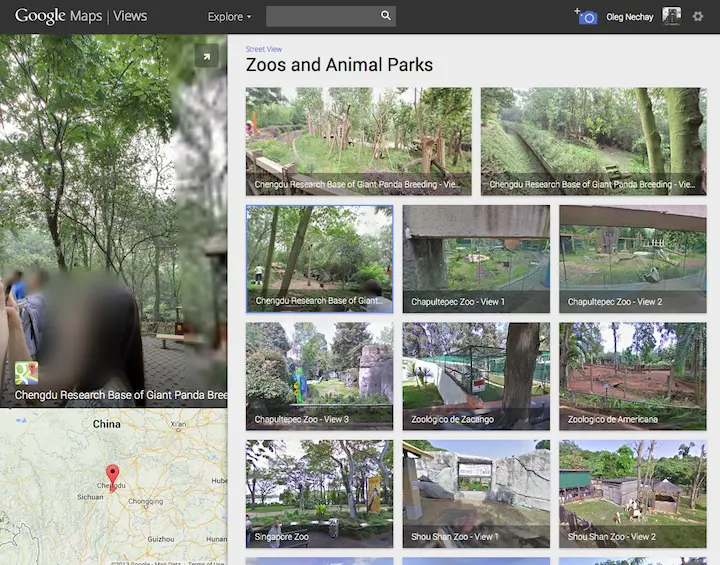Click the Chongqing city label on map
This screenshot has width=720, height=565.
point(146,501)
